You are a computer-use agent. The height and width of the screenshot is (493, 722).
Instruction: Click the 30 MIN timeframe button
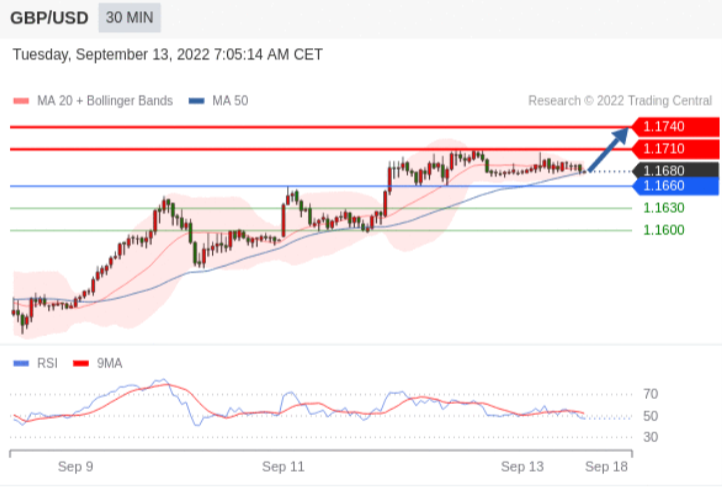pyautogui.click(x=129, y=18)
